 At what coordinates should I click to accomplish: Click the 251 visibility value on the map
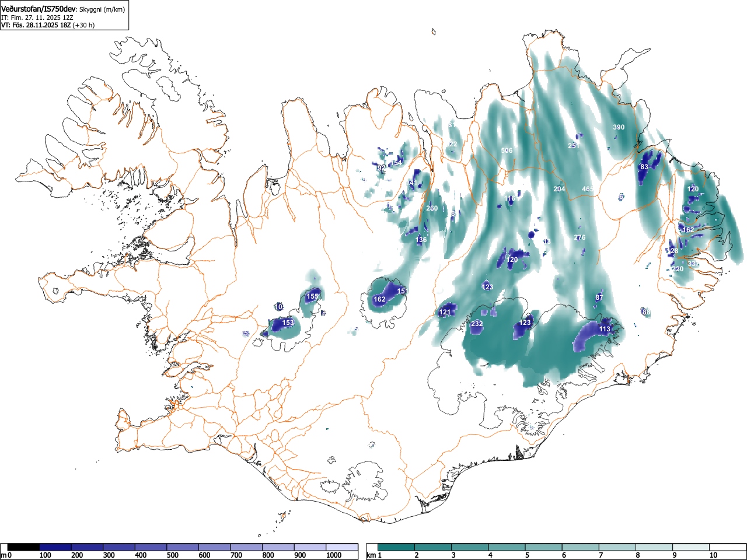tap(574, 146)
